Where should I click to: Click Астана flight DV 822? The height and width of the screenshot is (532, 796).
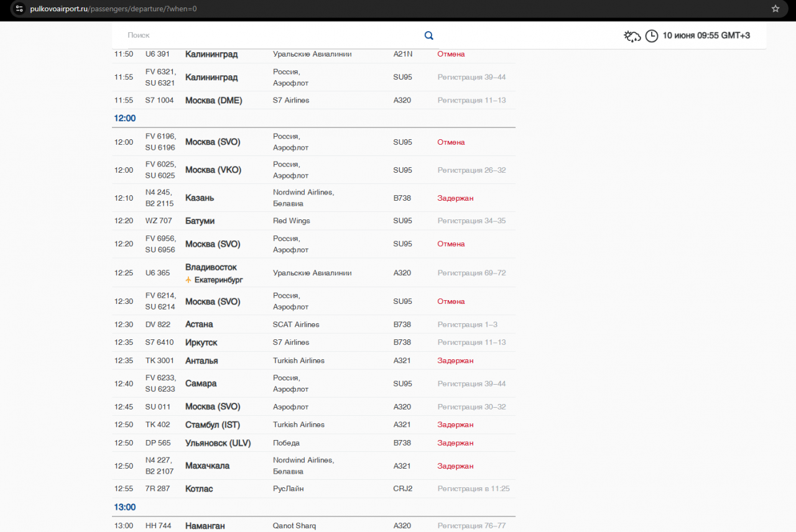pos(313,324)
